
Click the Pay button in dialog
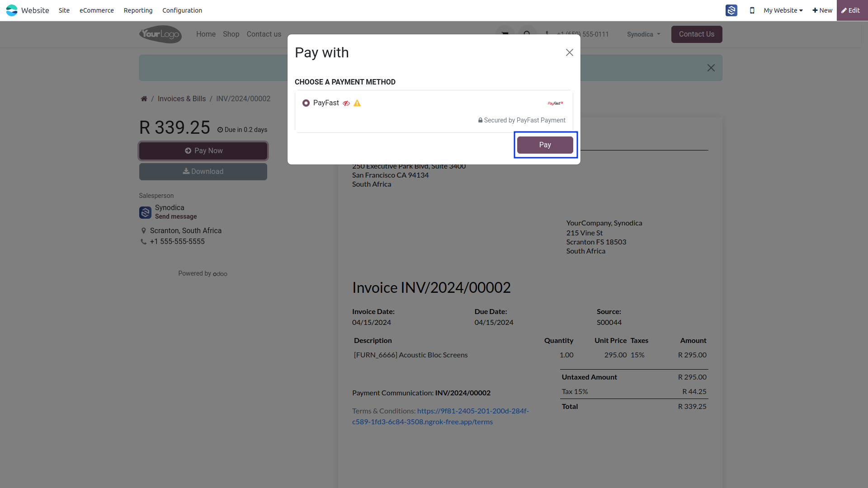(545, 145)
